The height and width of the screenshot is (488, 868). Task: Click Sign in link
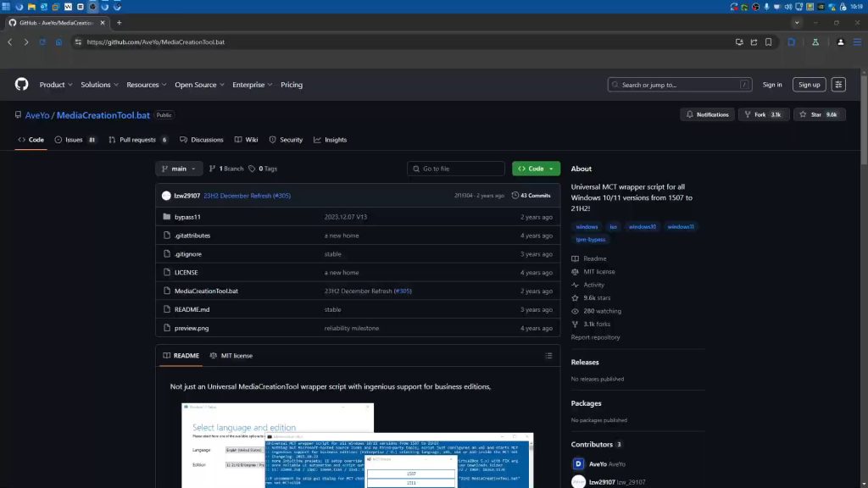[771, 85]
